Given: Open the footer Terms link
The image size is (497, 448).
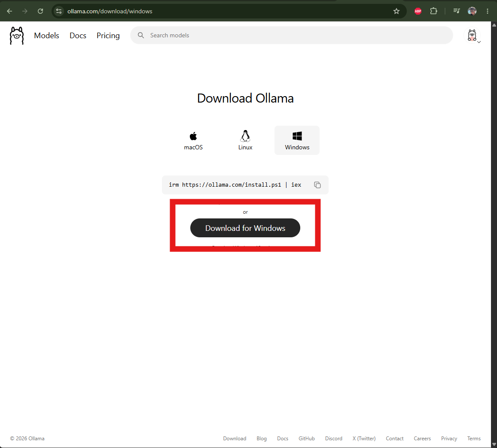Looking at the screenshot, I should [x=474, y=439].
